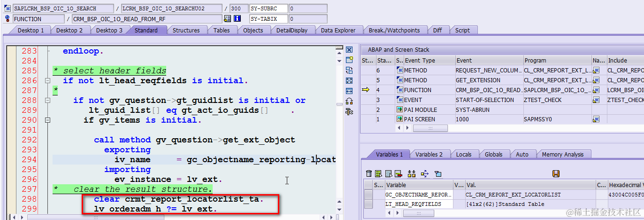The width and height of the screenshot is (644, 220).
Task: Click the green list icon in Variables toolbar
Action: [379, 174]
